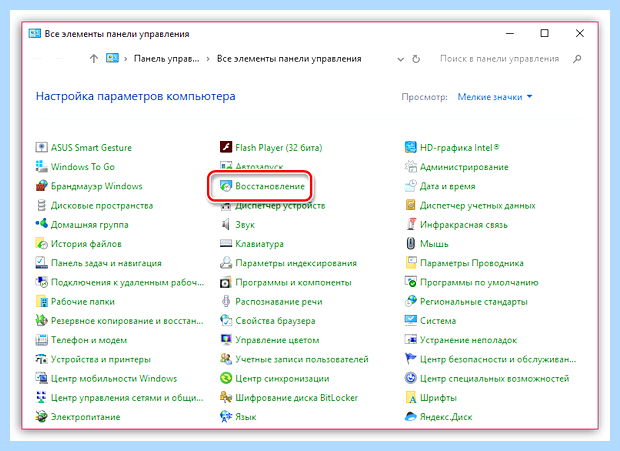Open the Мелкие значки view dropdown
This screenshot has height=451, width=620.
click(x=495, y=97)
